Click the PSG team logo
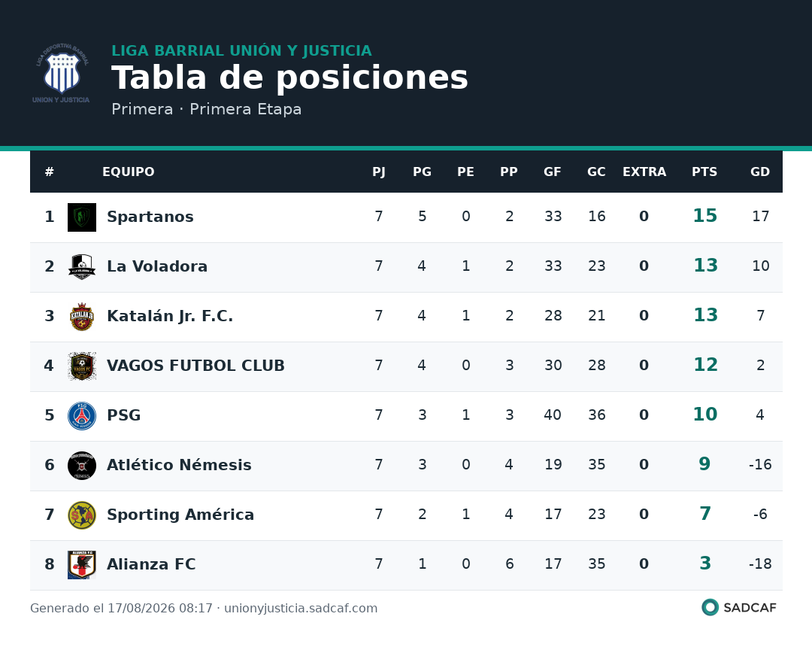 (x=82, y=416)
